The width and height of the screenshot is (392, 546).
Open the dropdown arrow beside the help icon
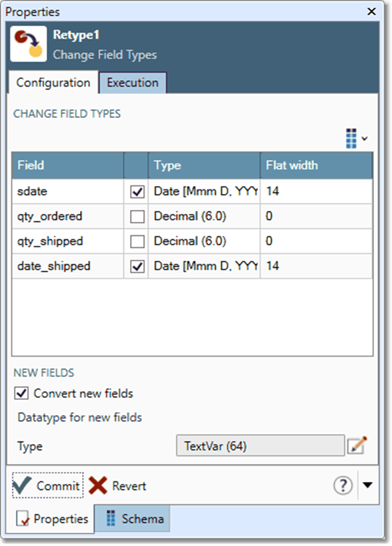[367, 486]
